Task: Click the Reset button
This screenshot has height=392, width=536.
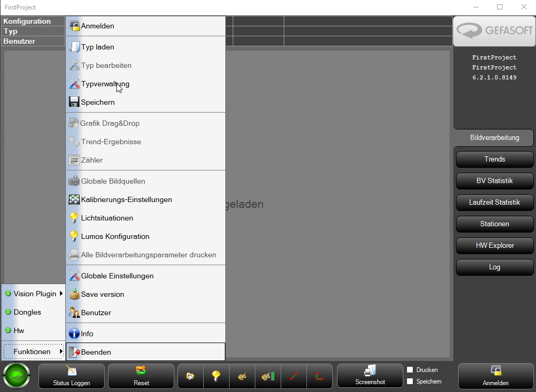Action: [141, 376]
